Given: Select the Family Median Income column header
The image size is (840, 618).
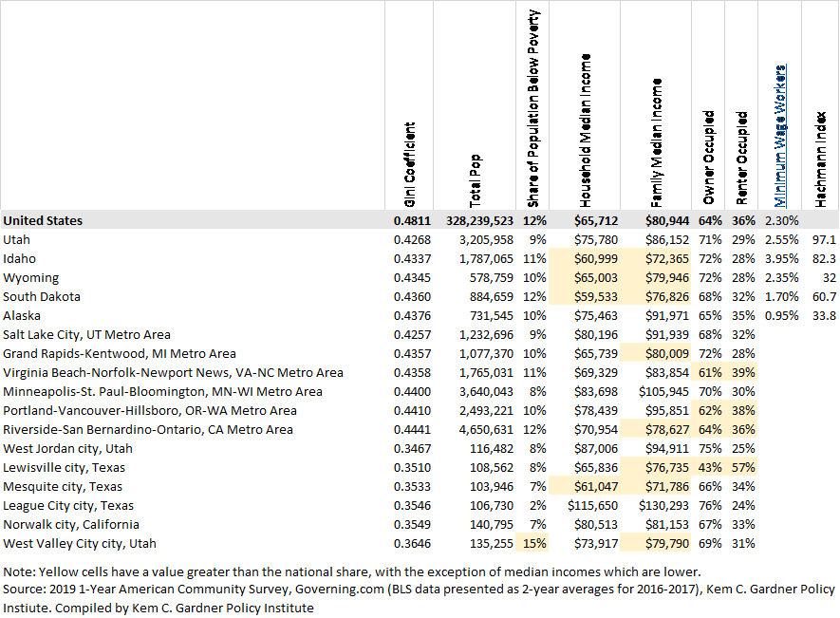Looking at the screenshot, I should [x=656, y=142].
